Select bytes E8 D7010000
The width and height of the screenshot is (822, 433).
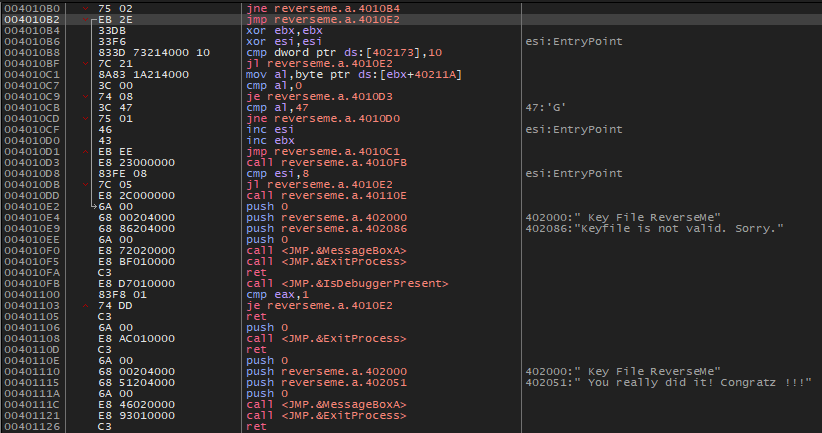click(136, 284)
